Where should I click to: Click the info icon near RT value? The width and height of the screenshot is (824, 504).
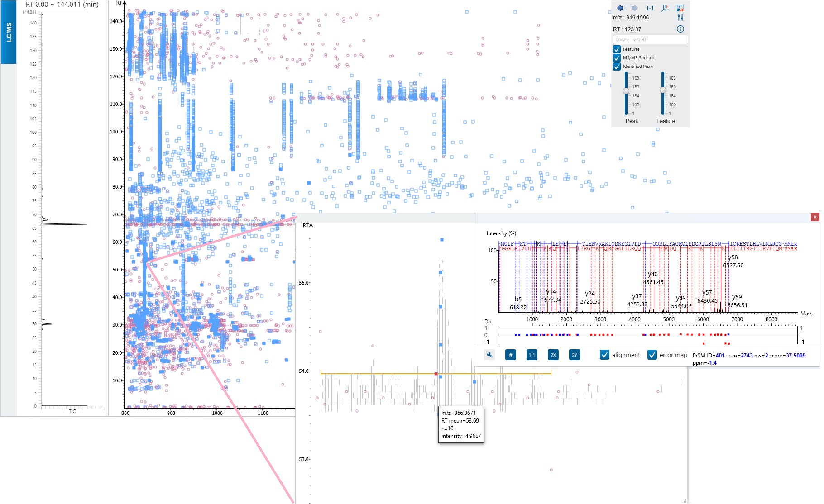pyautogui.click(x=680, y=29)
